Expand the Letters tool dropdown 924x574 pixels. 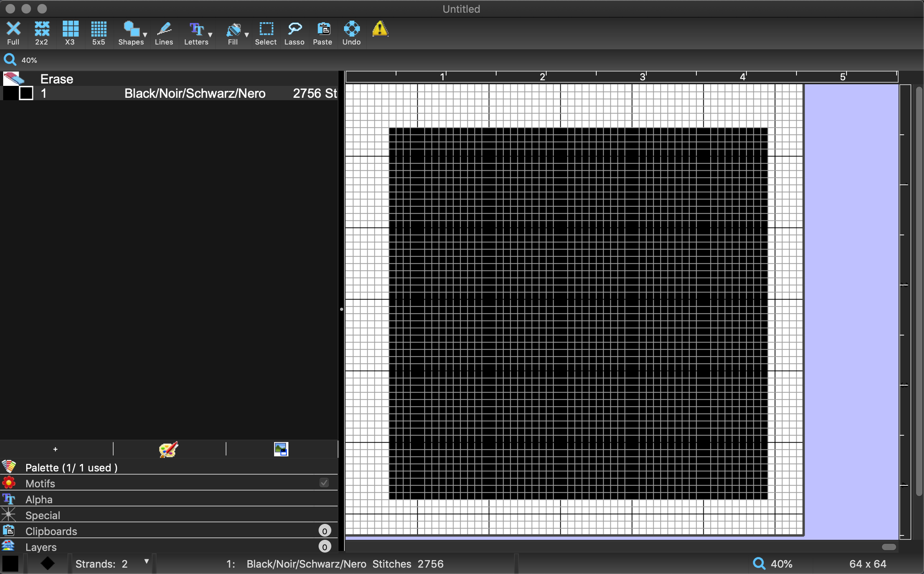[x=210, y=35]
